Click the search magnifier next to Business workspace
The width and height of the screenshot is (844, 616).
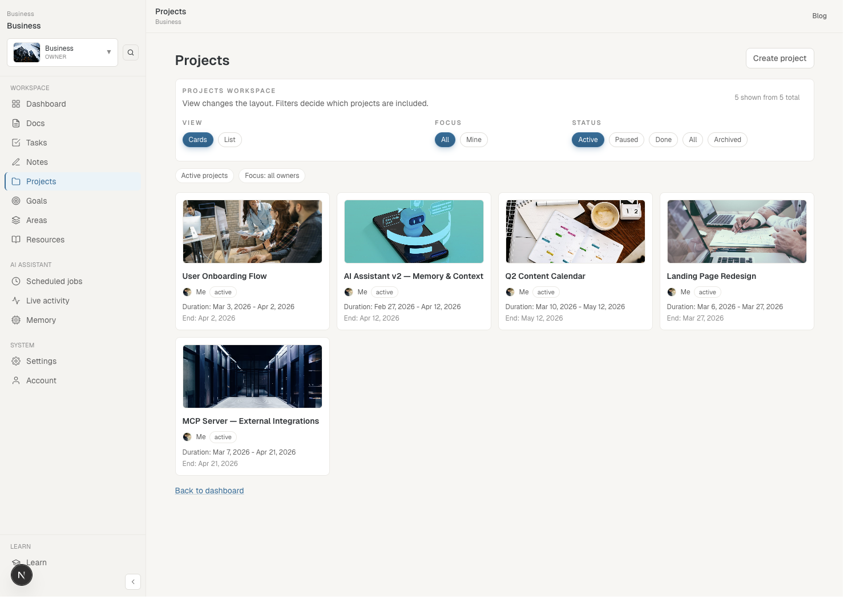tap(131, 52)
